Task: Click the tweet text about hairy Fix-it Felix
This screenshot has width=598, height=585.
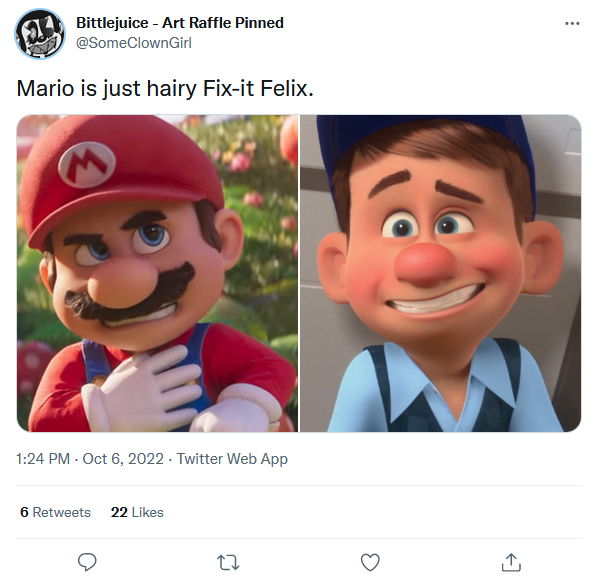Action: point(165,88)
